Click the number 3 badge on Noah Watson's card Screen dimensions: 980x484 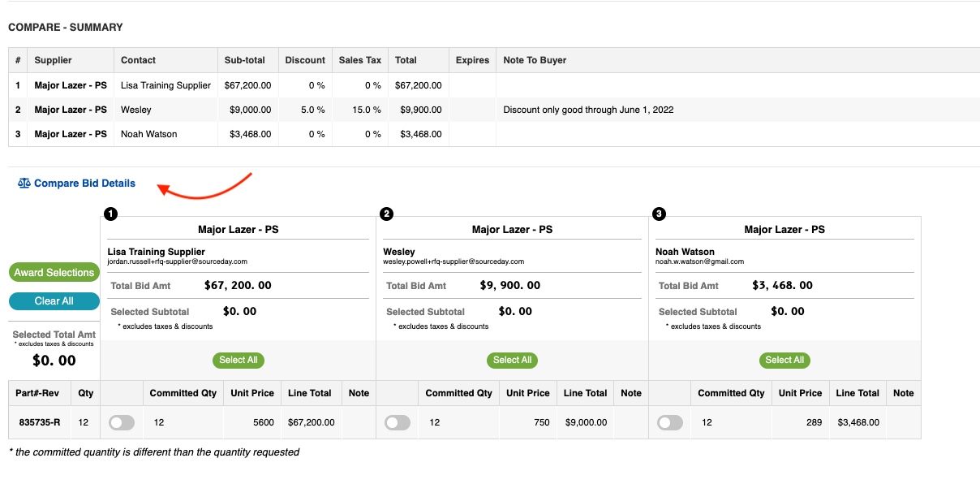pos(659,214)
